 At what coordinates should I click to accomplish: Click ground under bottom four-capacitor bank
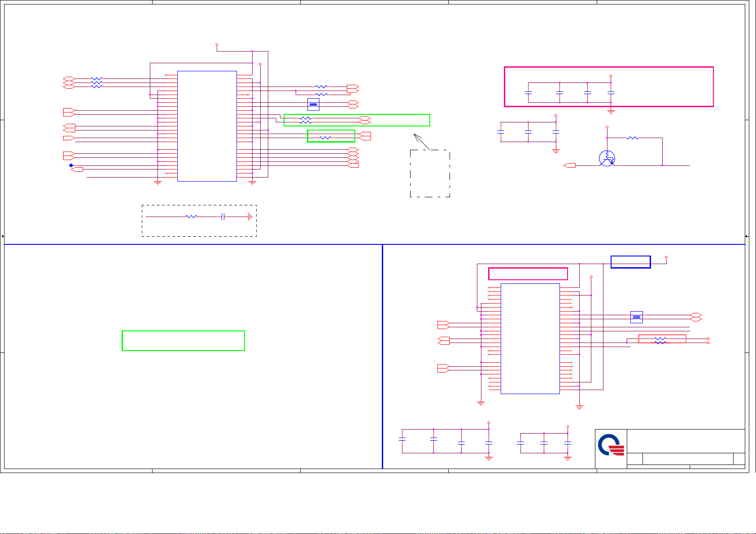(x=489, y=459)
